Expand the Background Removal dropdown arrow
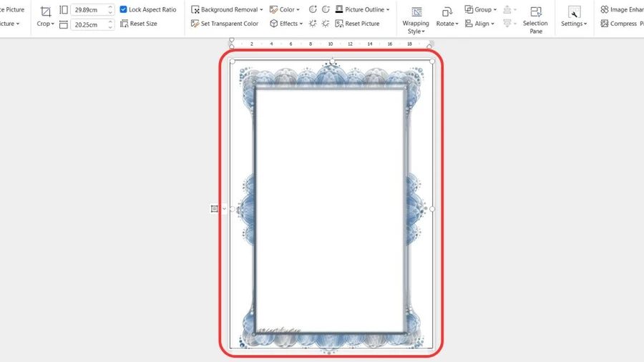Viewport: 644px width, 362px height. pos(261,9)
